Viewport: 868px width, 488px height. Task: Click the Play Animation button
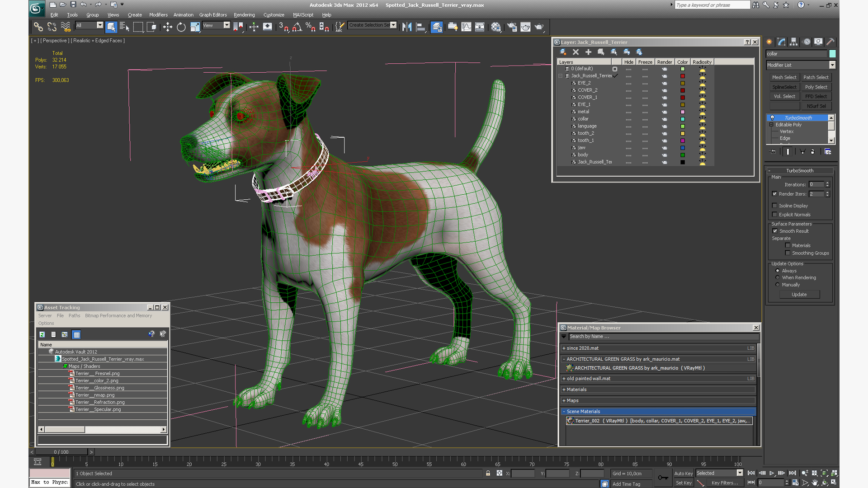pos(772,473)
